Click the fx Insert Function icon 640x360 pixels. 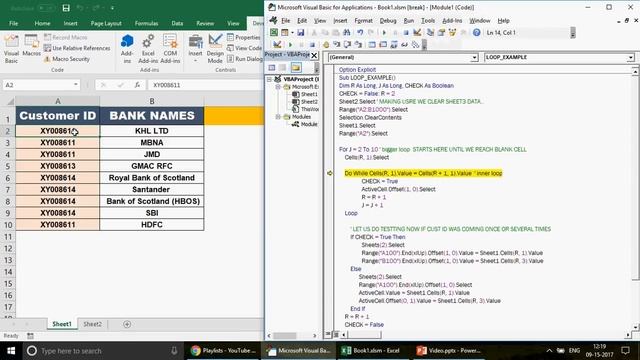[137, 85]
